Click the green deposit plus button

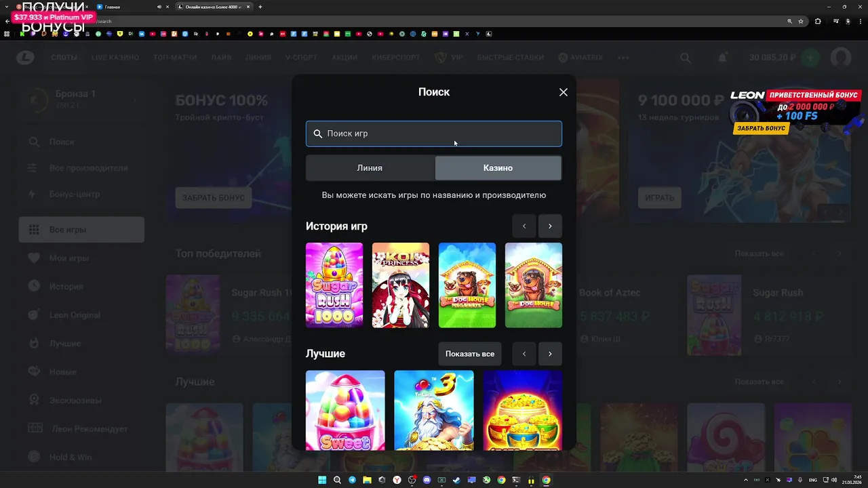click(x=810, y=58)
